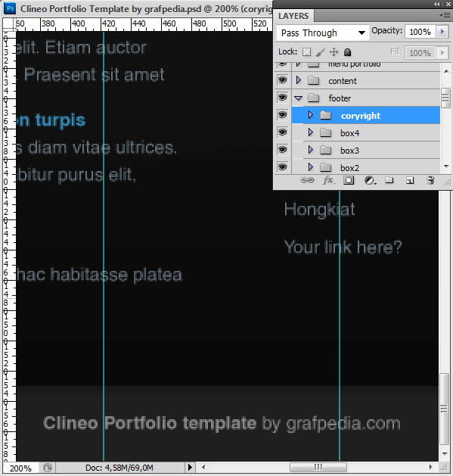This screenshot has width=453, height=476.
Task: Click the canvas scroll down arrow
Action: [445, 454]
